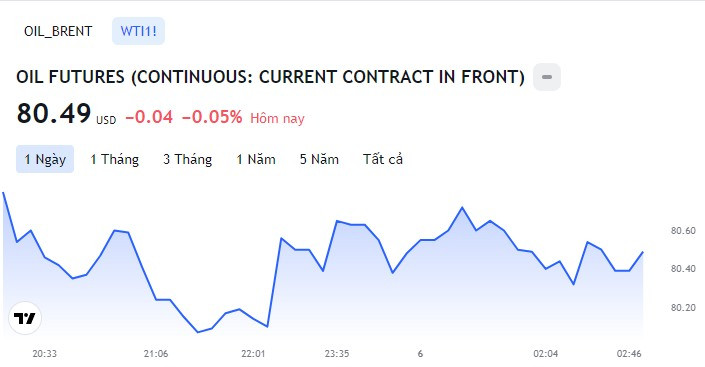Viewport: 705px width, 367px height.
Task: Click the 22:01 time axis marker
Action: click(253, 354)
